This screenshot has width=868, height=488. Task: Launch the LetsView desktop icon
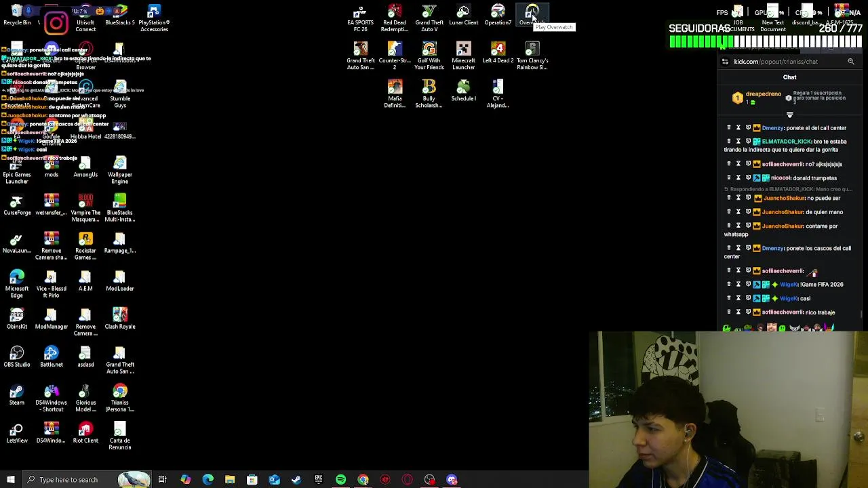[x=17, y=432]
